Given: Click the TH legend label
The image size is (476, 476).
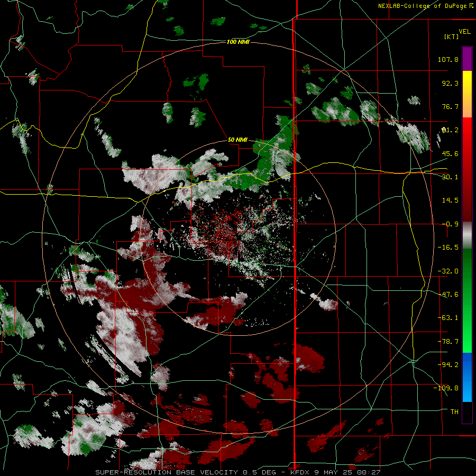Looking at the screenshot, I should point(454,412).
